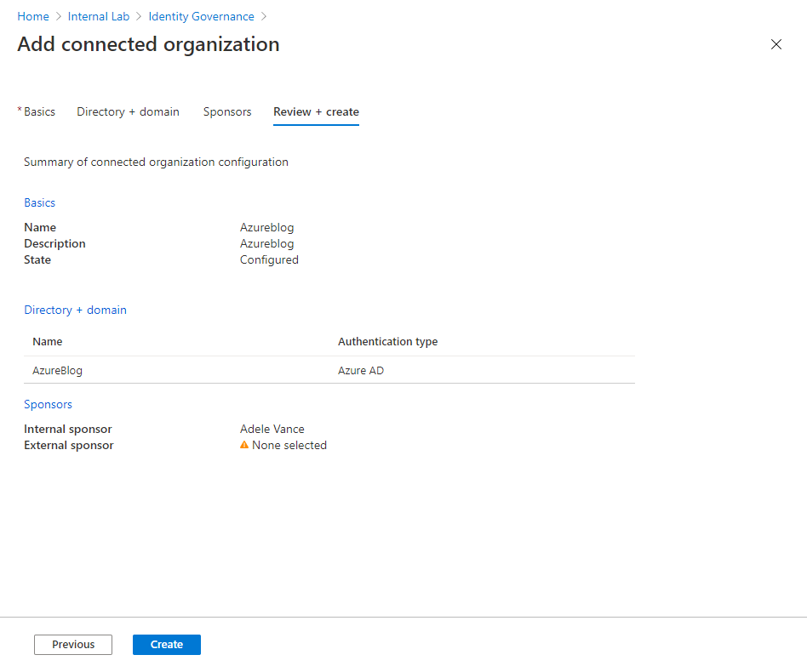Click the Internal sponsor value Adele Vance
Viewport: 807px width, 672px height.
tap(272, 429)
